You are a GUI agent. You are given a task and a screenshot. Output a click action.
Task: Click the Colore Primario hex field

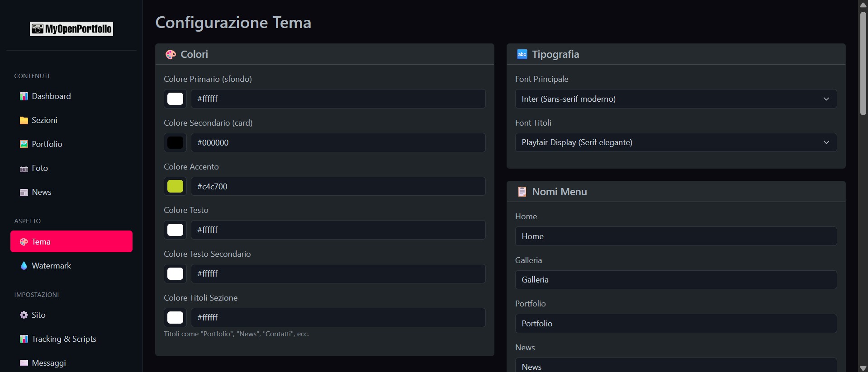[x=338, y=99]
